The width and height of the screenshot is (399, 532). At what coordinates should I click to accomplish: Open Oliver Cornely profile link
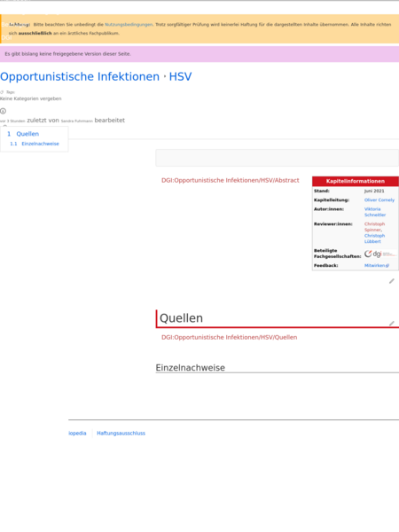click(379, 200)
